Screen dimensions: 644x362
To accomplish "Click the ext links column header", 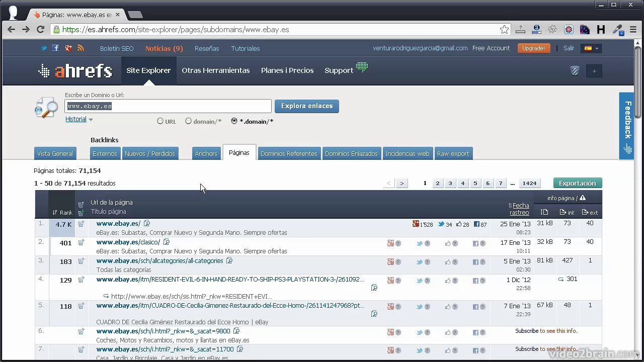I will click(x=590, y=212).
